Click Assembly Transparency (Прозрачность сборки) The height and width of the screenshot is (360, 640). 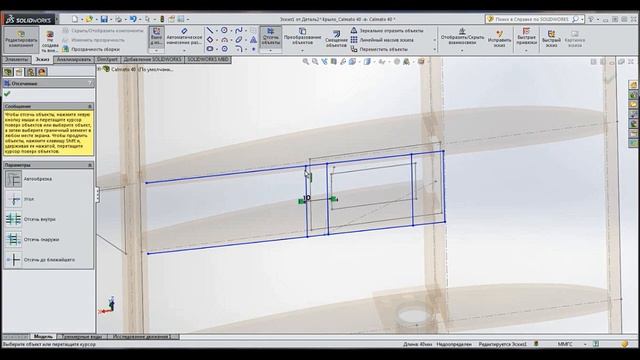(91, 49)
